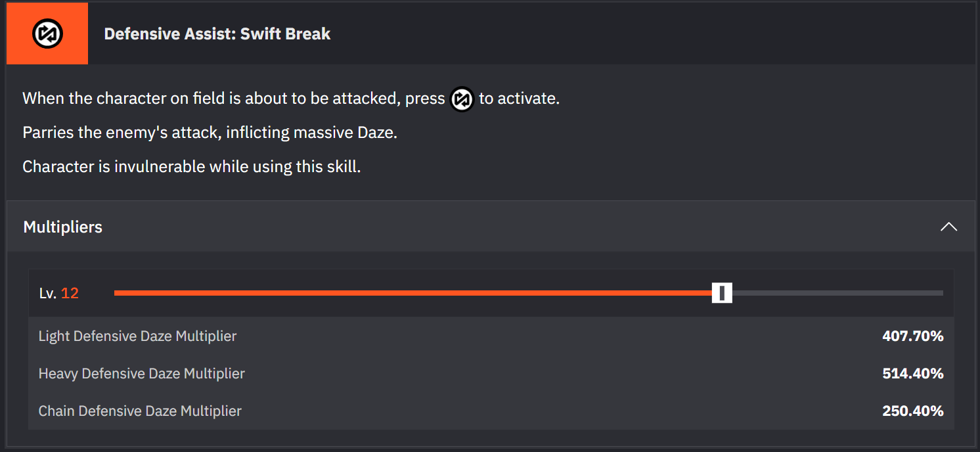Image resolution: width=980 pixels, height=452 pixels.
Task: Click the Defensive Assist: Swift Break title
Action: click(217, 34)
